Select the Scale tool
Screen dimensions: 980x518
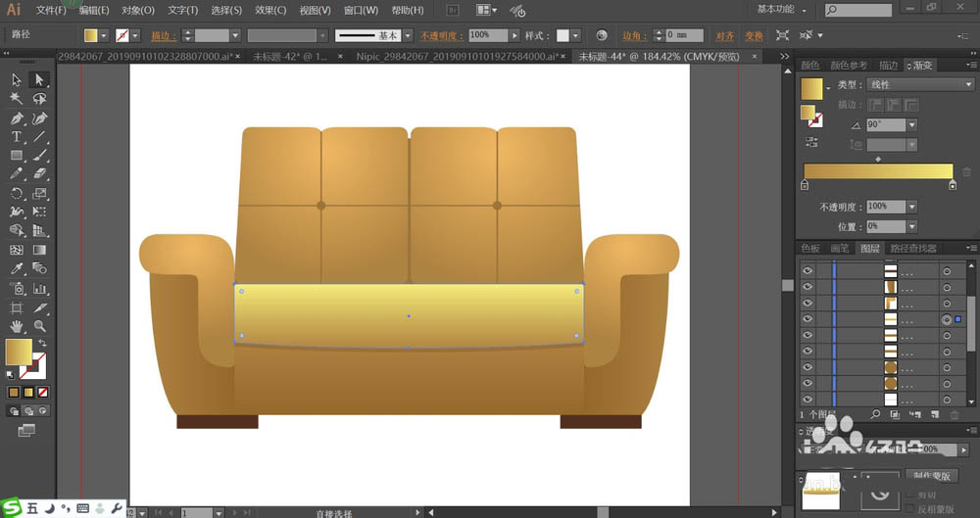[39, 193]
